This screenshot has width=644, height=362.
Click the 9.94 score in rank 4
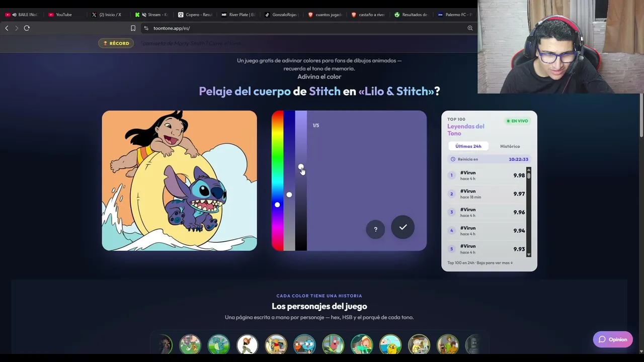tap(519, 231)
